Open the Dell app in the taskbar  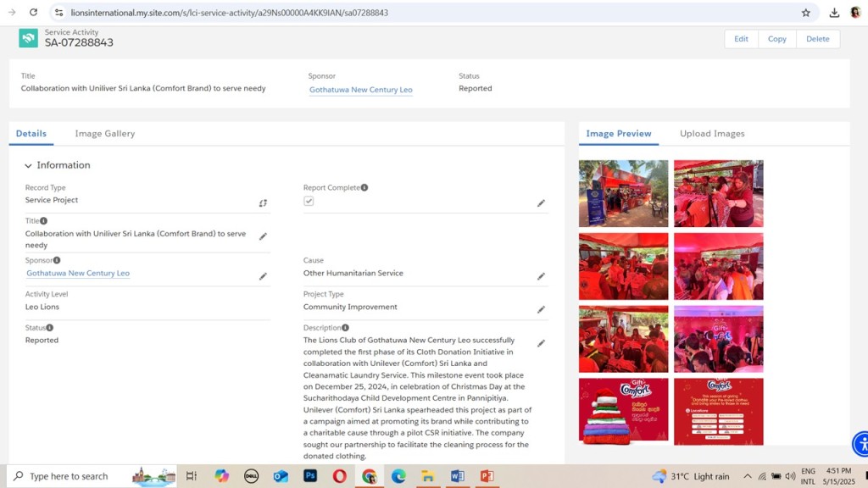point(251,476)
